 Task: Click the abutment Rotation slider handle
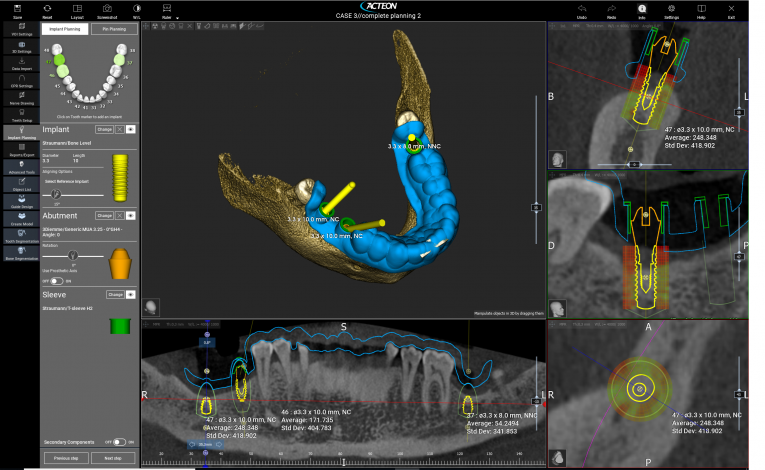(73, 256)
